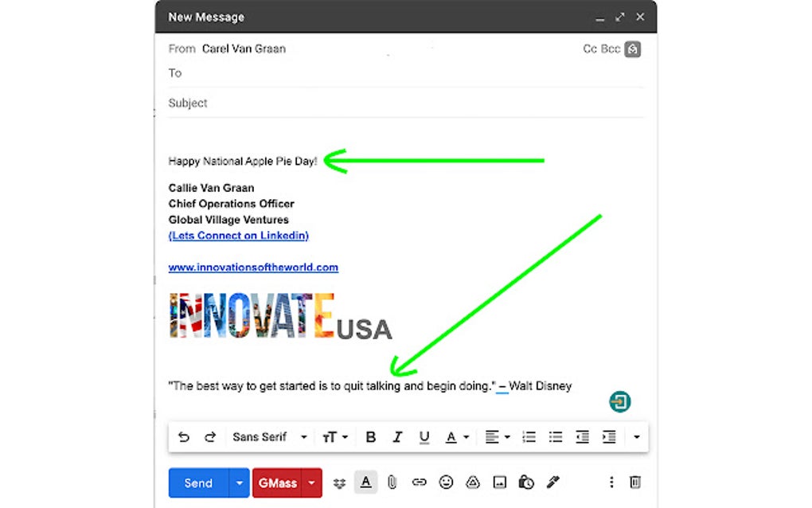This screenshot has width=812, height=508.
Task: Toggle italic formatting
Action: (x=397, y=436)
